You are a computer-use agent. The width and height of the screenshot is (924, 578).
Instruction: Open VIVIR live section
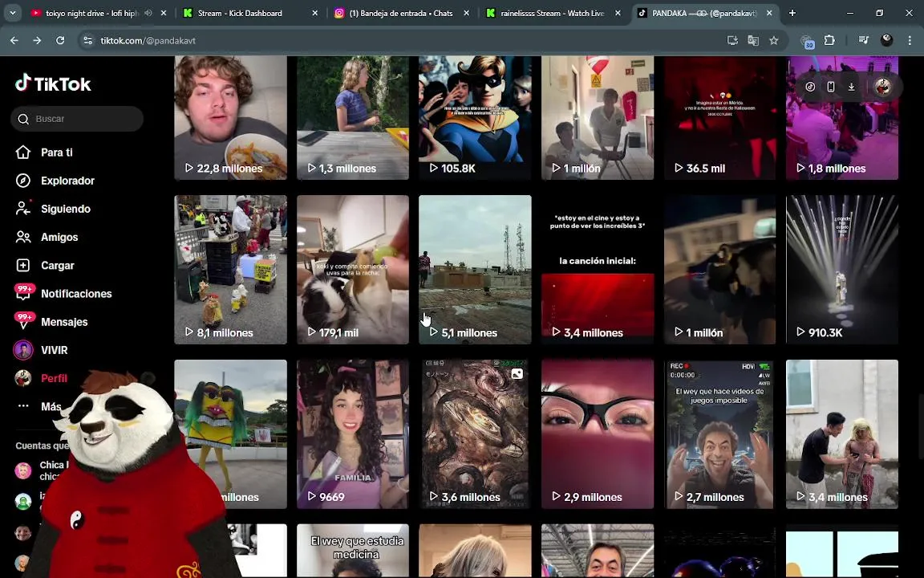55,350
